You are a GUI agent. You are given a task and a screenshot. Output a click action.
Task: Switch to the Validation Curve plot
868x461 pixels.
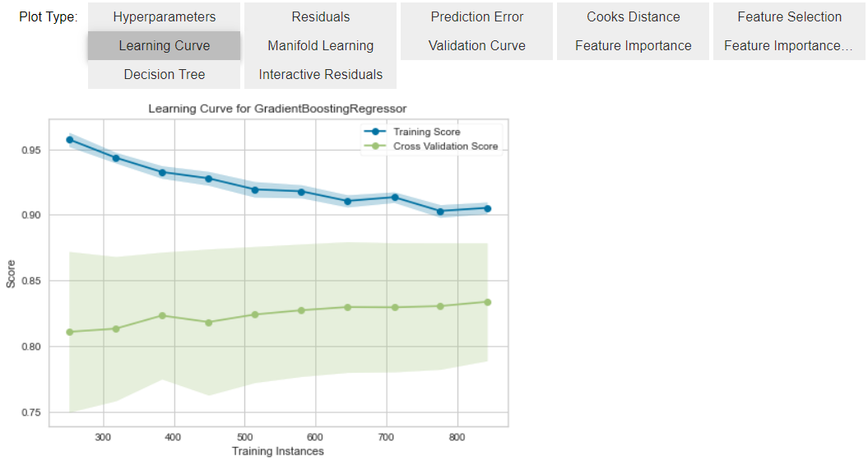[476, 45]
